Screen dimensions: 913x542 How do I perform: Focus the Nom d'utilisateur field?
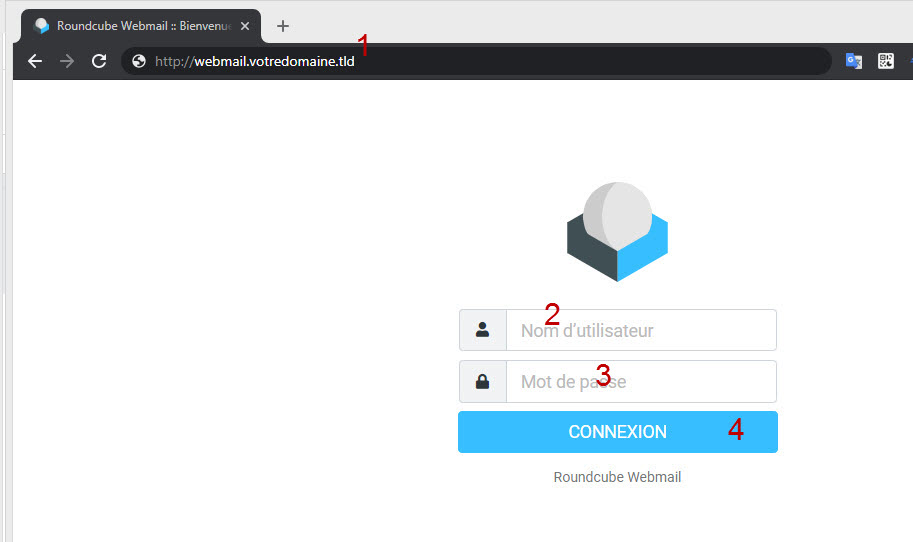pos(641,330)
